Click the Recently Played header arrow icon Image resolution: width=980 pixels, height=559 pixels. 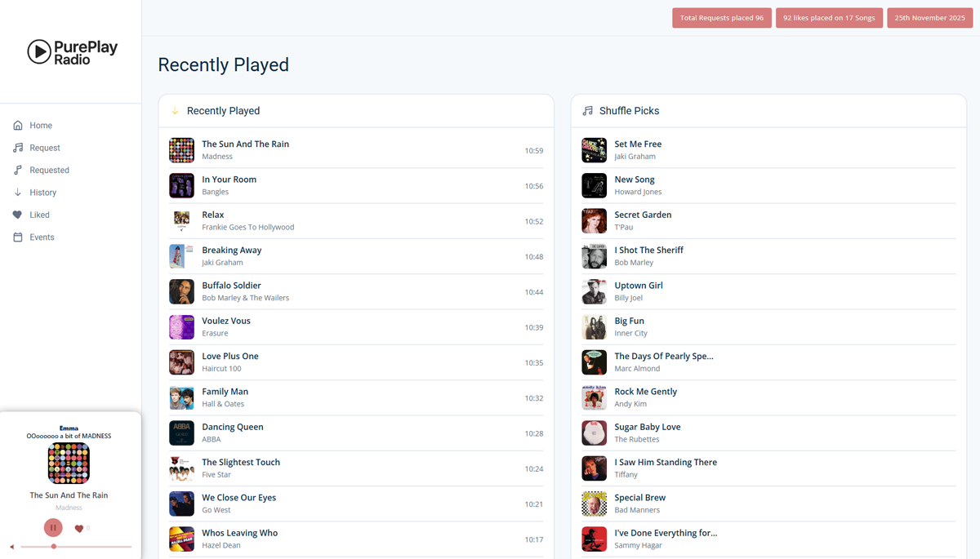coord(174,110)
